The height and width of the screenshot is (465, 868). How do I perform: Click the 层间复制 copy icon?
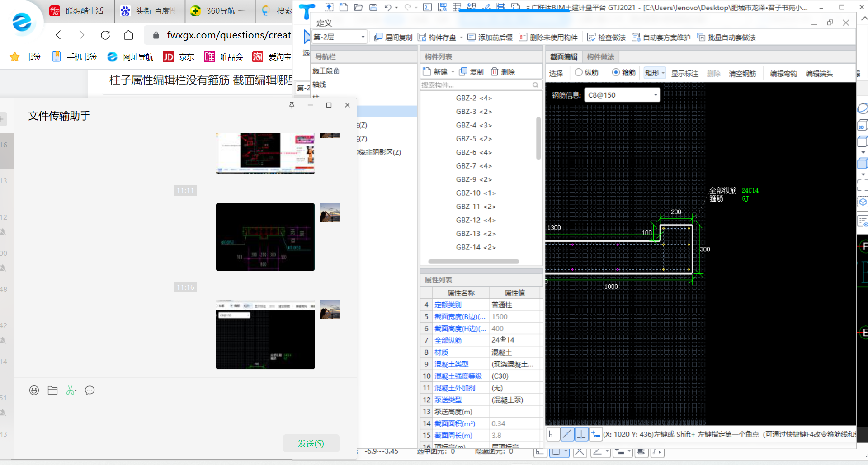coord(378,37)
